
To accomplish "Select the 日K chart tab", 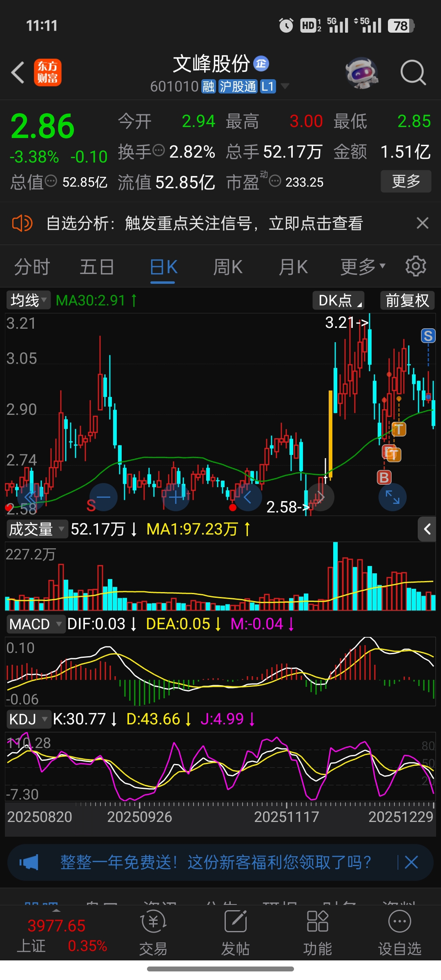I will point(163,267).
